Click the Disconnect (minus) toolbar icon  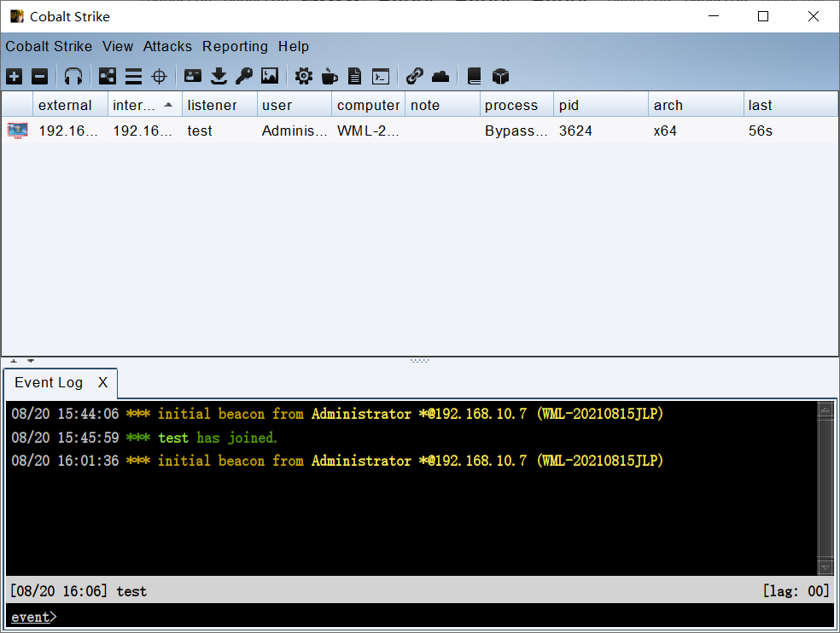[x=39, y=77]
